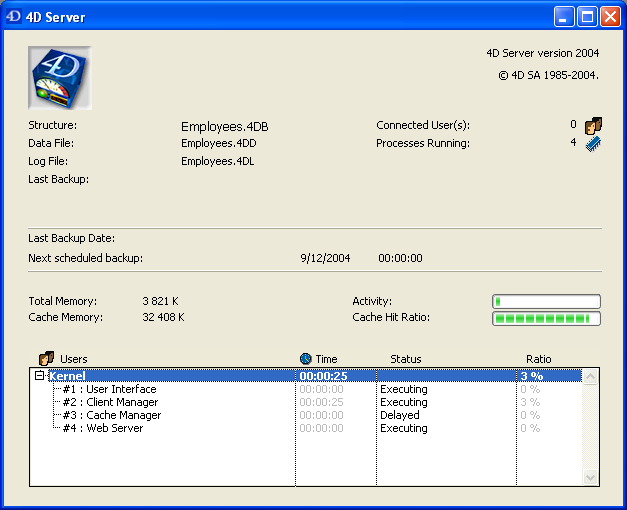The image size is (627, 510).
Task: Click the 4D Server logo icon
Action: pos(60,77)
